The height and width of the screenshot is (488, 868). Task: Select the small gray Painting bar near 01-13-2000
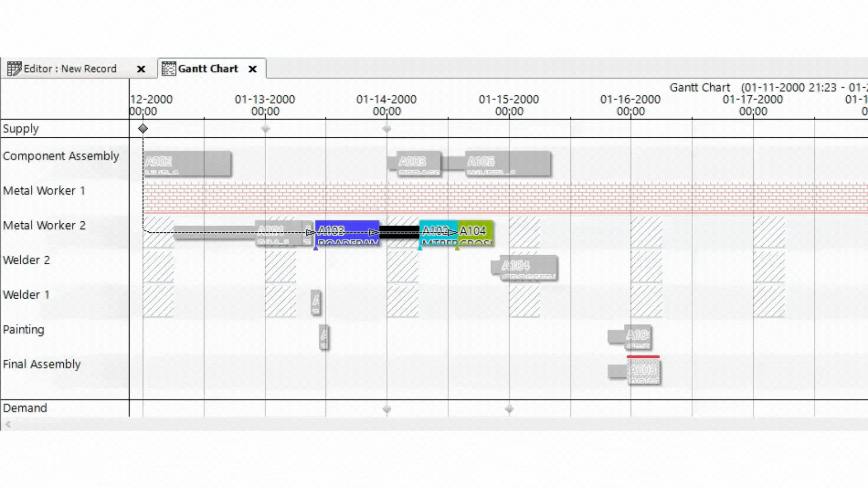[x=324, y=337]
